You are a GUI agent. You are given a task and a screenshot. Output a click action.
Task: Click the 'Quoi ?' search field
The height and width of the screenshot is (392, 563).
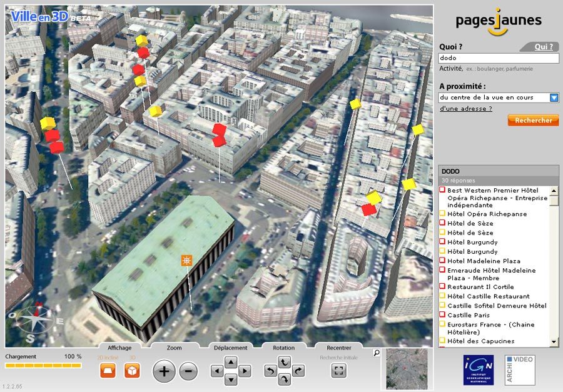pos(499,58)
